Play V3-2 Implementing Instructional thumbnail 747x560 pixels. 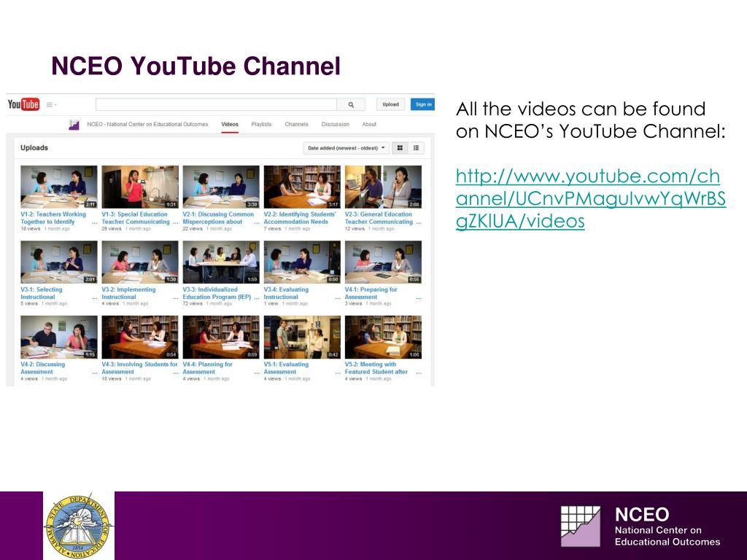(x=140, y=262)
